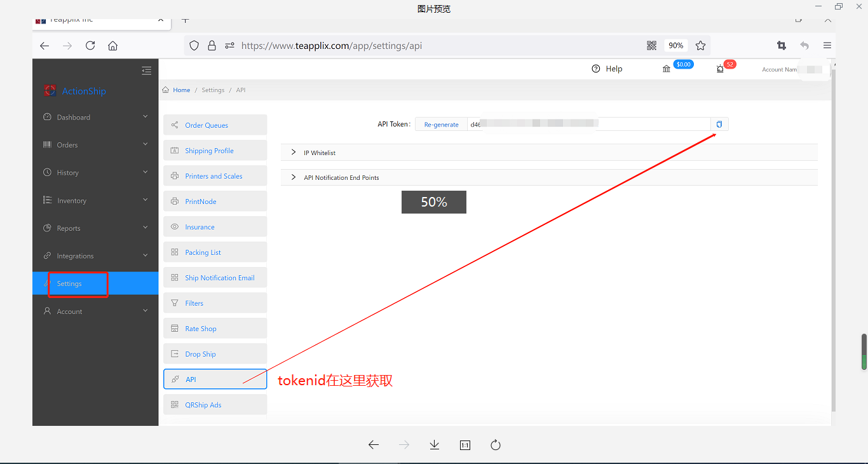This screenshot has width=868, height=464.
Task: Open browser hamburger menu
Action: pos(827,46)
